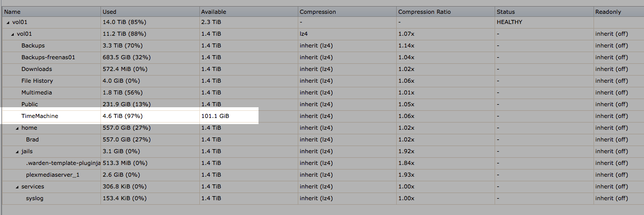644x215 pixels.
Task: Collapse the top-level vol01 pool
Action: (8, 22)
